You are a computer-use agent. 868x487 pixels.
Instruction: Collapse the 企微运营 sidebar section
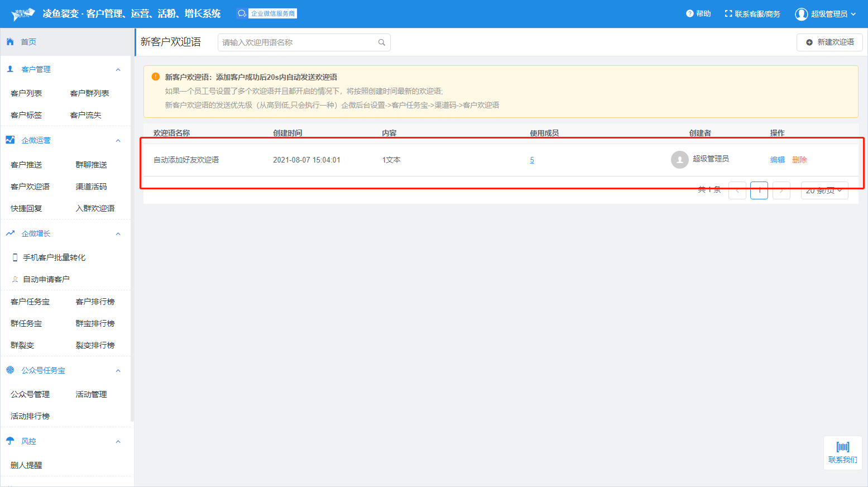(118, 141)
